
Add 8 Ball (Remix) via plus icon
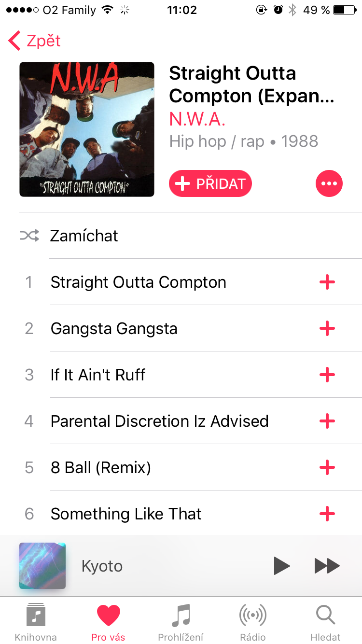(327, 467)
